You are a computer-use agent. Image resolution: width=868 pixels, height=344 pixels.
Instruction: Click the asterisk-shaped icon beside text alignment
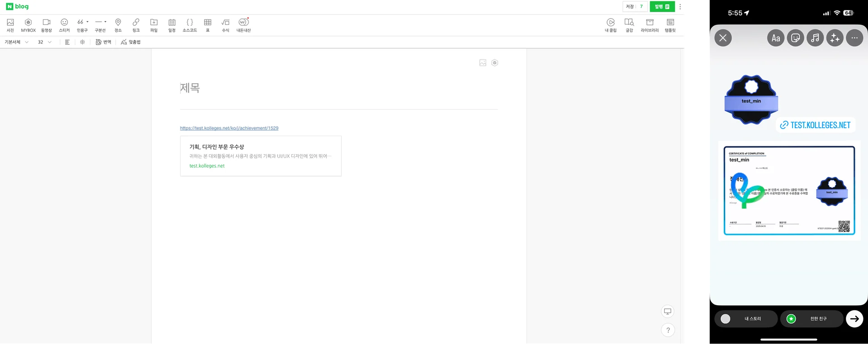pyautogui.click(x=82, y=42)
